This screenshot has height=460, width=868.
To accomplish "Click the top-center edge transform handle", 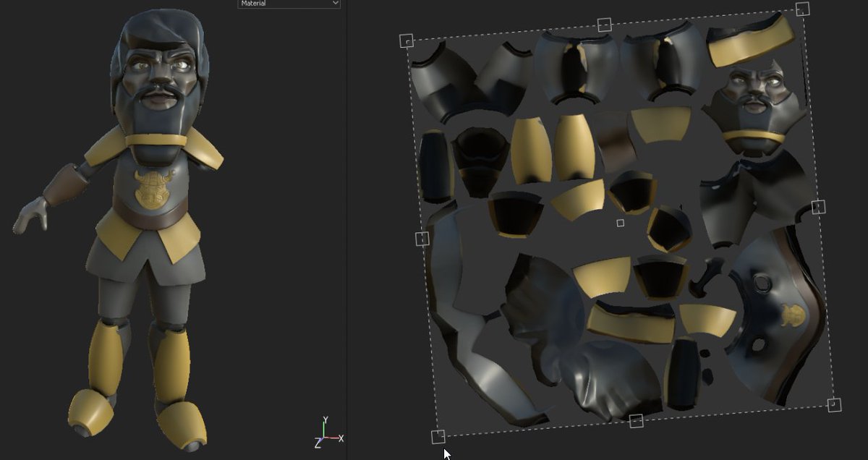I will 605,25.
